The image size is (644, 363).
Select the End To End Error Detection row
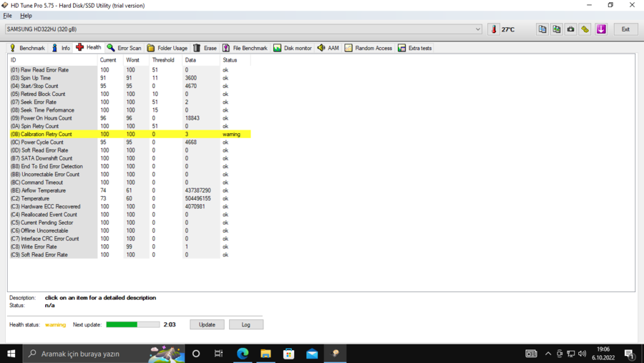point(130,167)
